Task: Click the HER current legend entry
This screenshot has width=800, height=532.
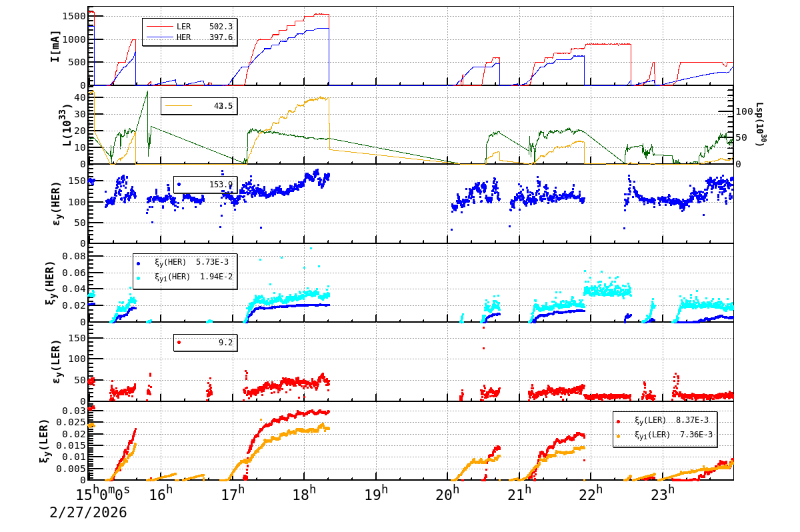Action: click(x=189, y=38)
